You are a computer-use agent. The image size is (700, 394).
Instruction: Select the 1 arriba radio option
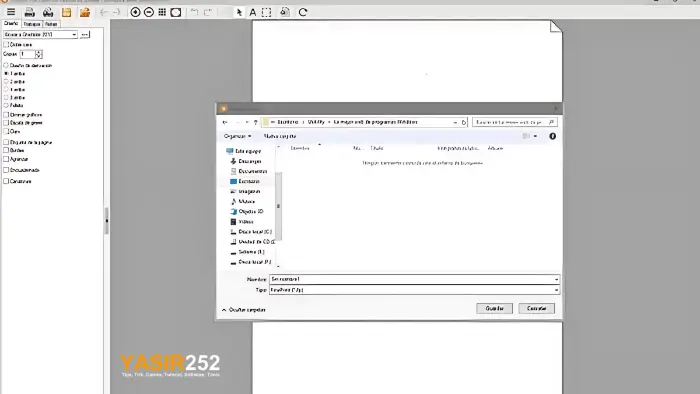(6, 73)
